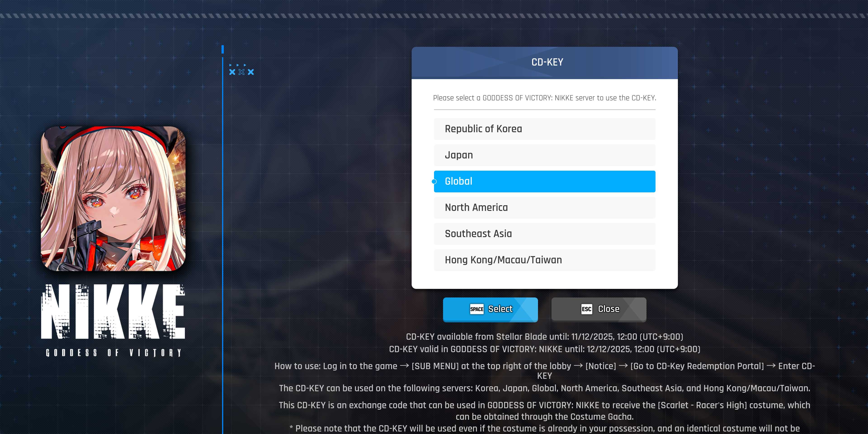Viewport: 868px width, 434px height.
Task: Pick the highlighted Global server
Action: pos(545,181)
